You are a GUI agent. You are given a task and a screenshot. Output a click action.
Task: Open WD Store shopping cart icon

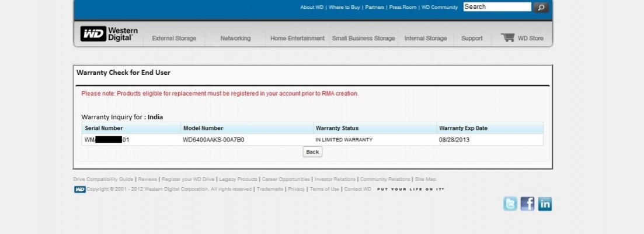point(507,37)
